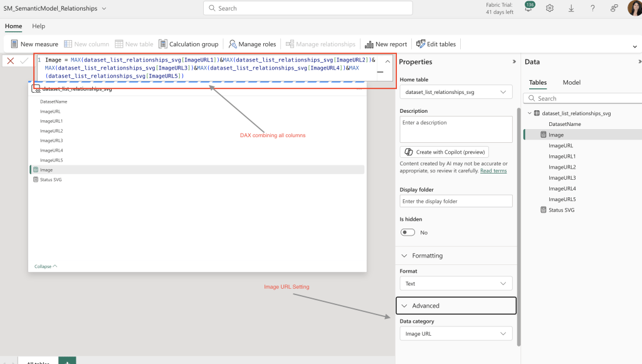This screenshot has height=364, width=642.
Task: Open the Format Text dropdown
Action: [x=456, y=283]
